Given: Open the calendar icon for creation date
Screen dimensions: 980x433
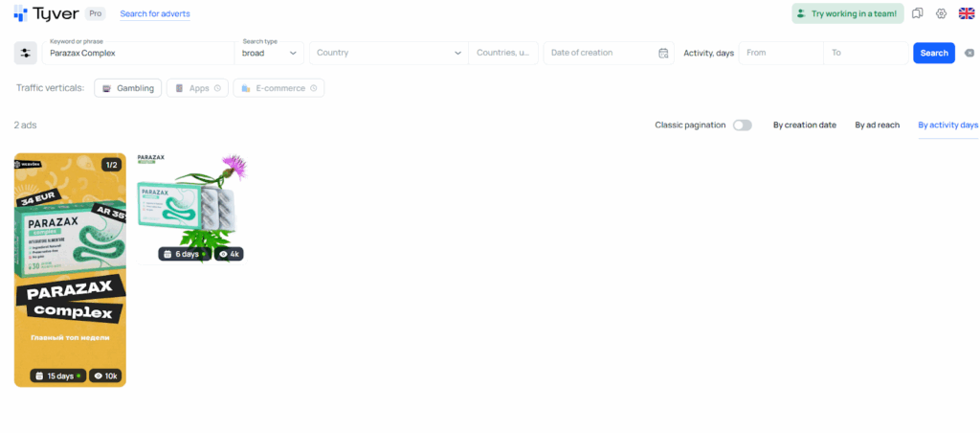Looking at the screenshot, I should click(663, 53).
